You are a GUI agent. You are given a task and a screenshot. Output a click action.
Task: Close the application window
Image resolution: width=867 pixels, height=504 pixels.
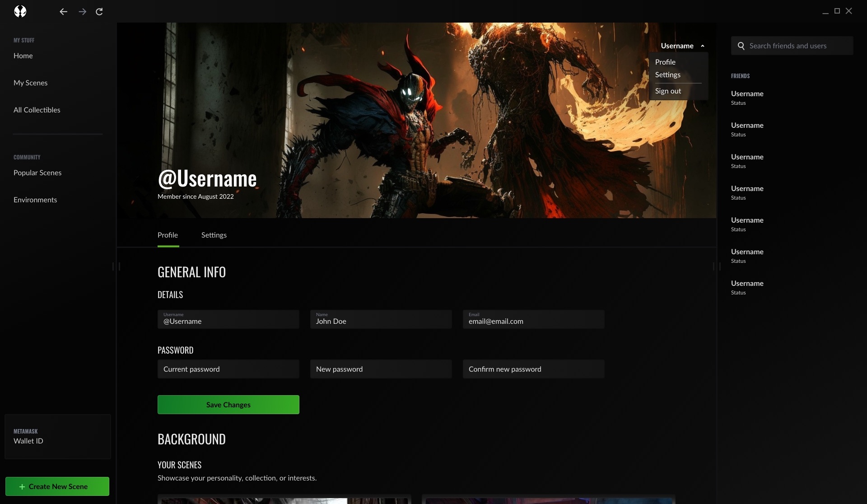click(x=849, y=11)
